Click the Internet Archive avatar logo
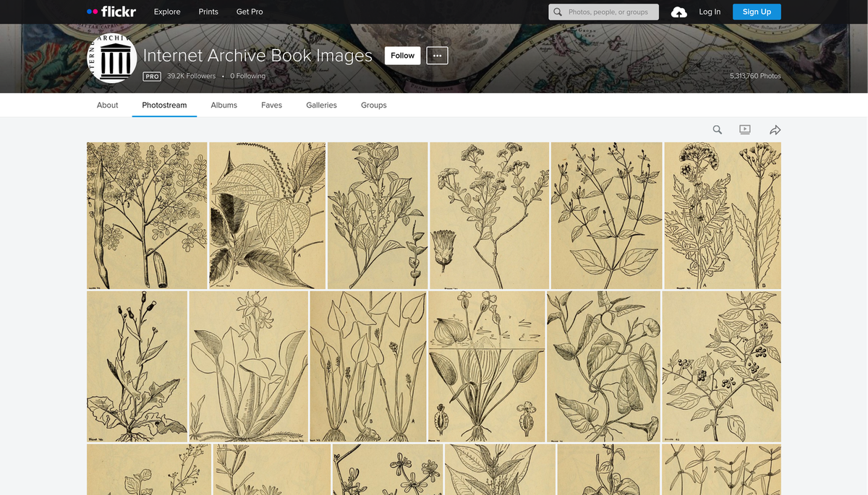The width and height of the screenshot is (868, 495). click(x=112, y=59)
